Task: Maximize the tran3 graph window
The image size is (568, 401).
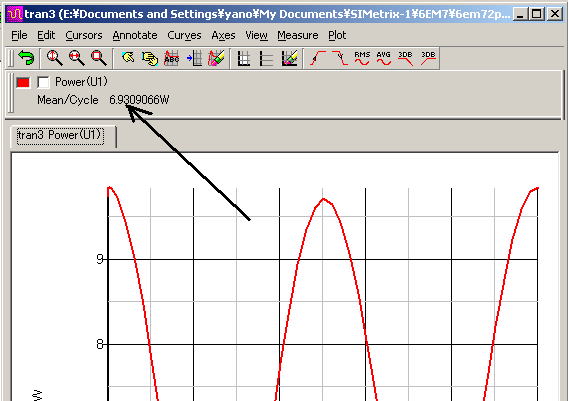Action: (537, 14)
